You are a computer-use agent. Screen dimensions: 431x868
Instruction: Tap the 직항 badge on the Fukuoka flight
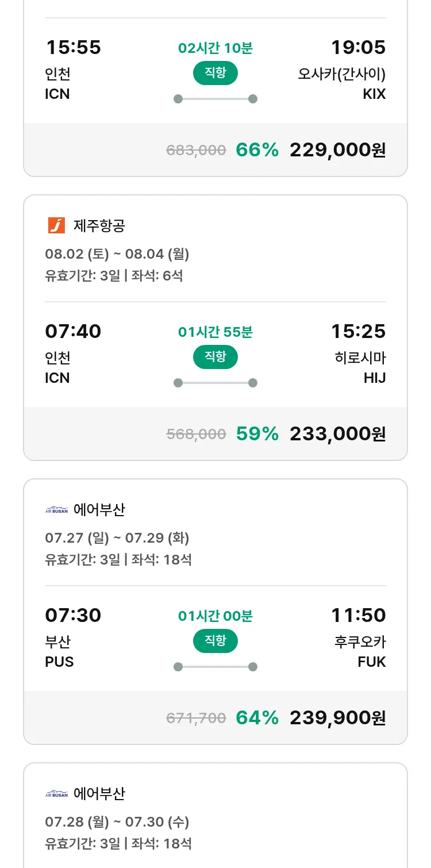[x=215, y=641]
